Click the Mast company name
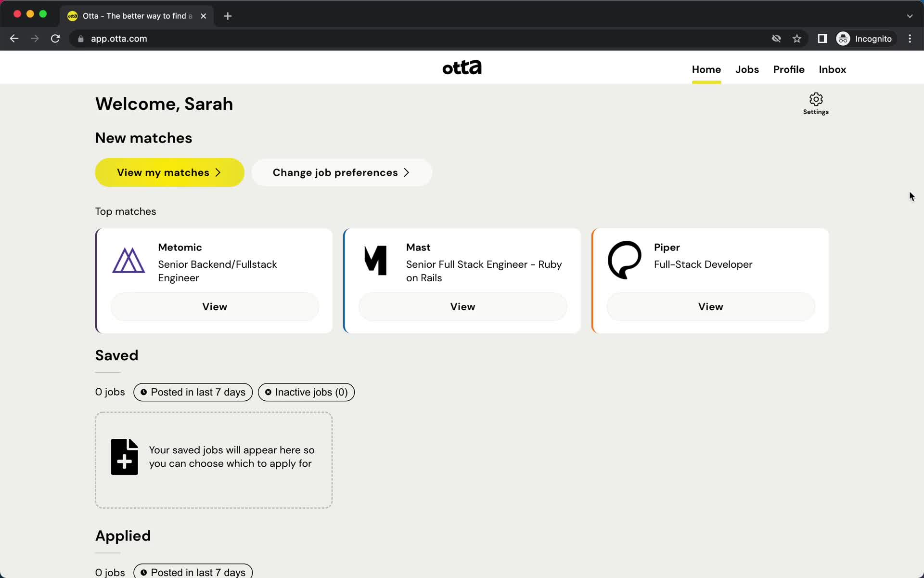924x578 pixels. 418,247
